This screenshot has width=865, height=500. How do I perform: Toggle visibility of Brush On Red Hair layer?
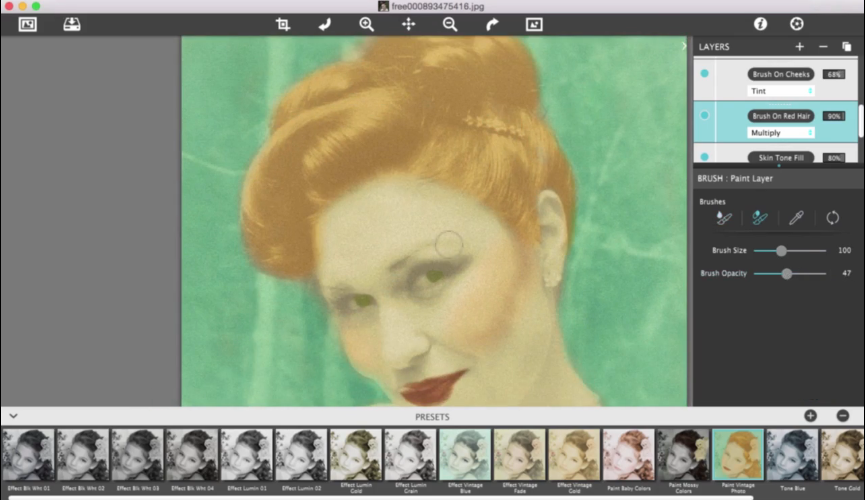705,115
